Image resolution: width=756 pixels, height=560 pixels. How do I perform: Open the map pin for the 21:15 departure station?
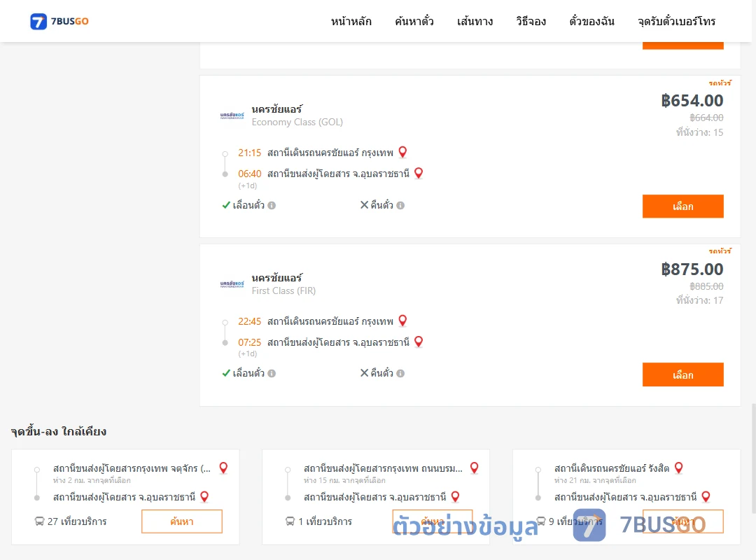click(402, 153)
